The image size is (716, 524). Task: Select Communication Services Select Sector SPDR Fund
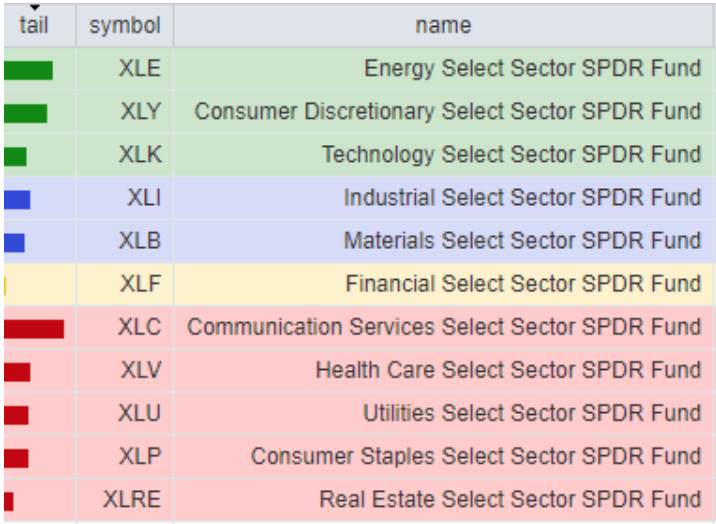pyautogui.click(x=444, y=327)
